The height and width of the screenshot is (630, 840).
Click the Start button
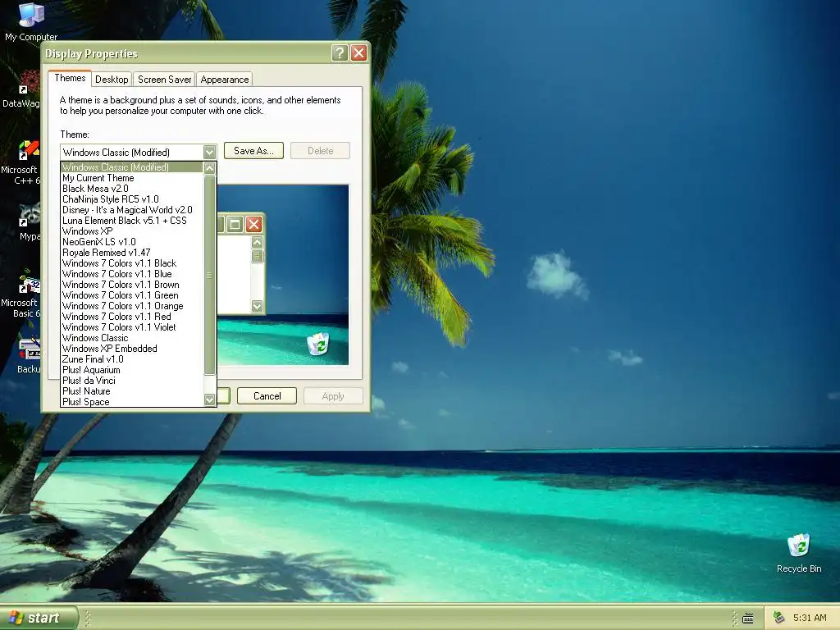[x=39, y=618]
